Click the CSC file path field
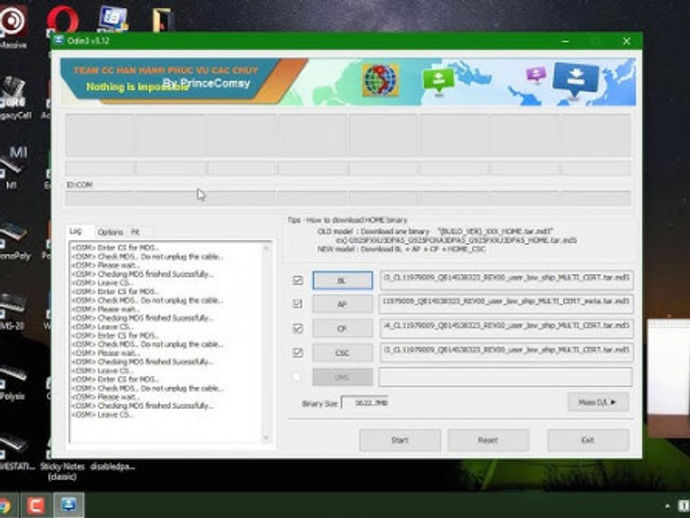 (506, 352)
